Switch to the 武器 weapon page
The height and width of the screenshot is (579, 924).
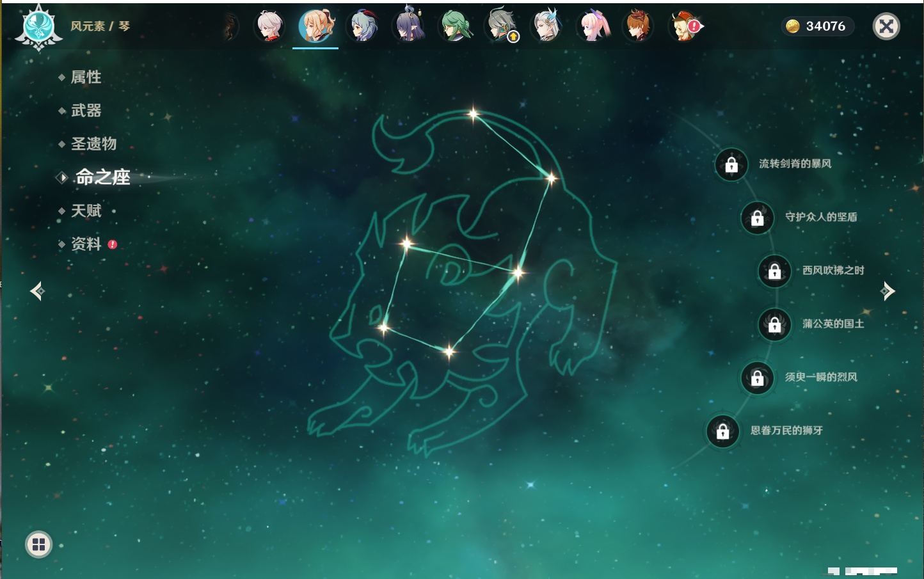(x=86, y=111)
